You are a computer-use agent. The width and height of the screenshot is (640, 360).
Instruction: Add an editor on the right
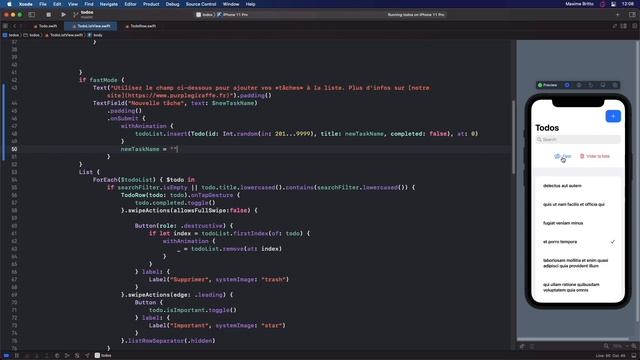pyautogui.click(x=634, y=26)
